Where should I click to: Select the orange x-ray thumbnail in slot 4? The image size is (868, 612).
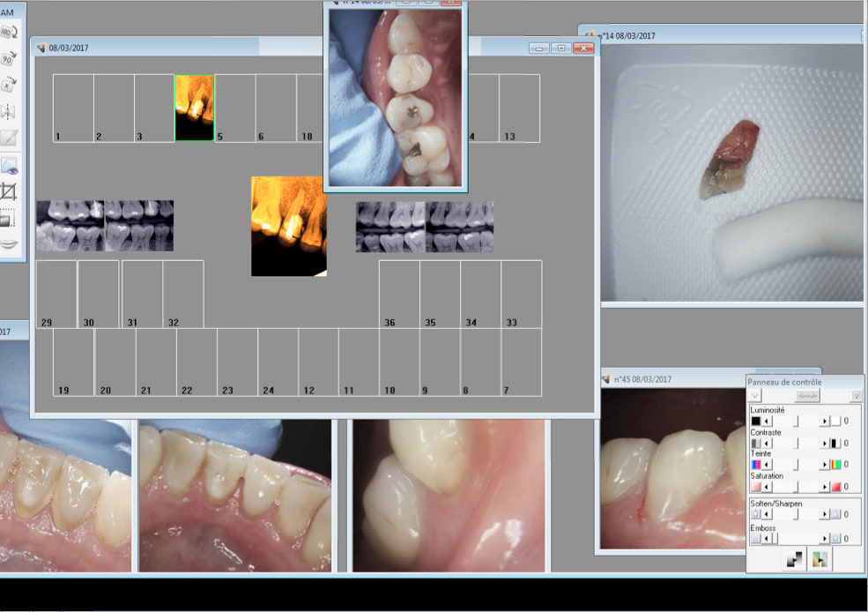click(194, 108)
